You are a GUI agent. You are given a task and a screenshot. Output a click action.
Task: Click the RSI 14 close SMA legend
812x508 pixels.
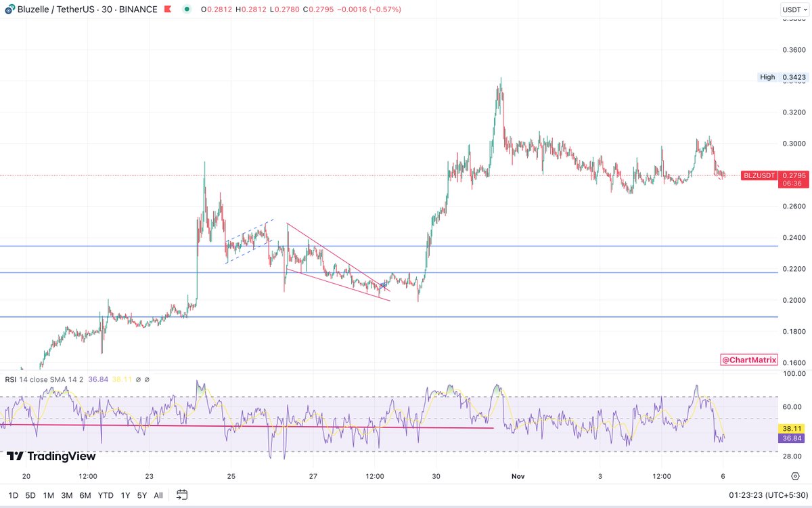pyautogui.click(x=44, y=379)
